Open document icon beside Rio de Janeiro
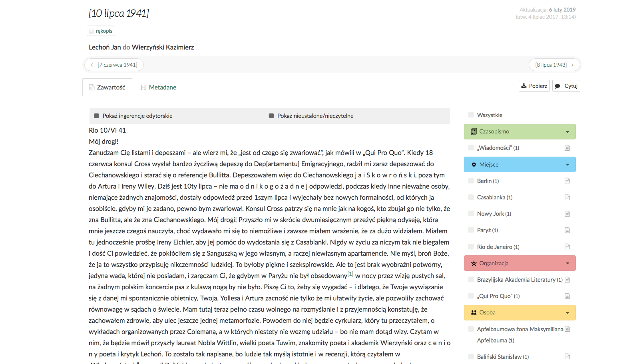 point(567,247)
